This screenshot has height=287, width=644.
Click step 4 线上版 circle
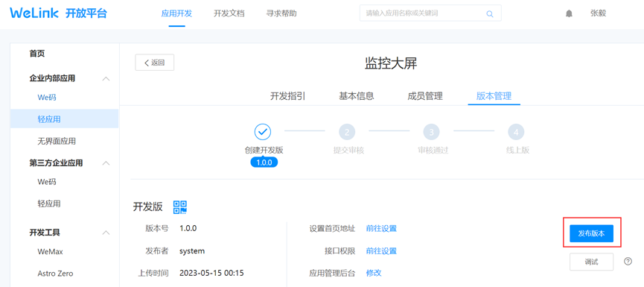pos(516,132)
